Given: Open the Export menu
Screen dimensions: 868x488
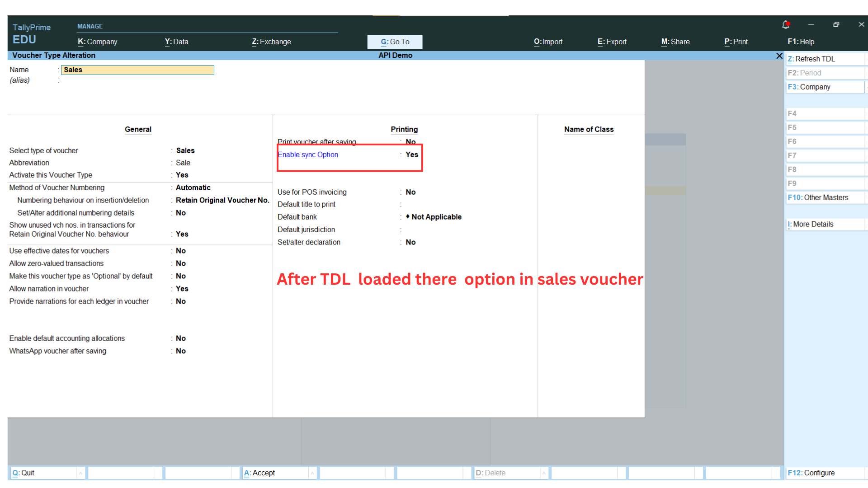Looking at the screenshot, I should pyautogui.click(x=612, y=42).
